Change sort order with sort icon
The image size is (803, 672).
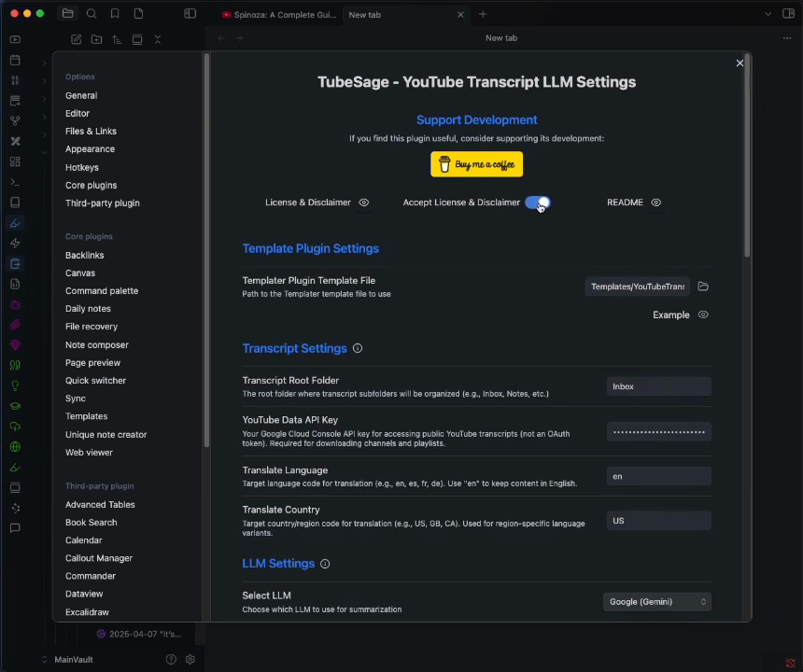[117, 39]
